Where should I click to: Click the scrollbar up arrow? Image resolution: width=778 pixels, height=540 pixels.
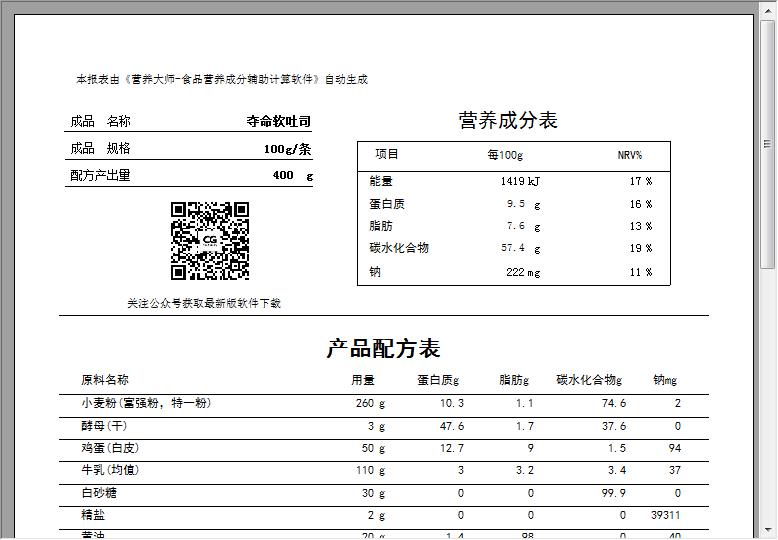[x=767, y=9]
